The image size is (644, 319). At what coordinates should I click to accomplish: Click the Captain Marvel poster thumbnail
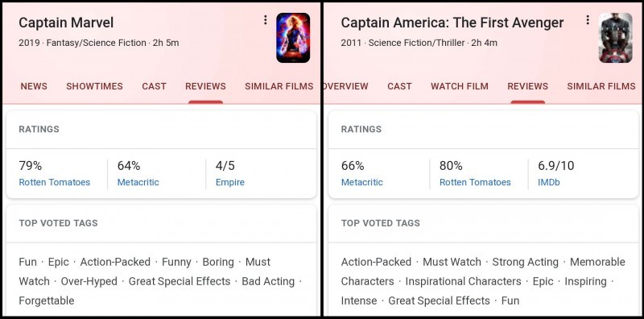(293, 38)
